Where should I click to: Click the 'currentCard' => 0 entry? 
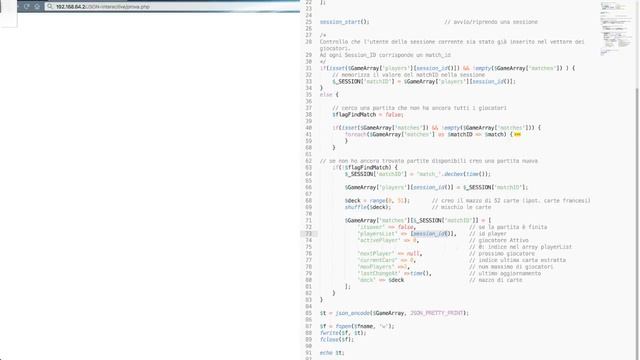tap(386, 260)
